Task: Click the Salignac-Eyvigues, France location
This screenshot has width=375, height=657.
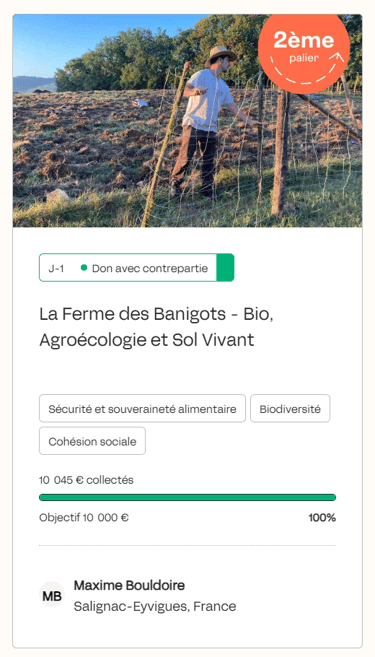Action: pyautogui.click(x=155, y=606)
